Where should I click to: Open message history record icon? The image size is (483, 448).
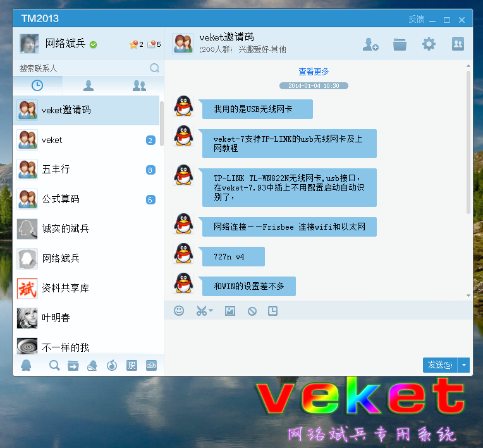point(272,311)
